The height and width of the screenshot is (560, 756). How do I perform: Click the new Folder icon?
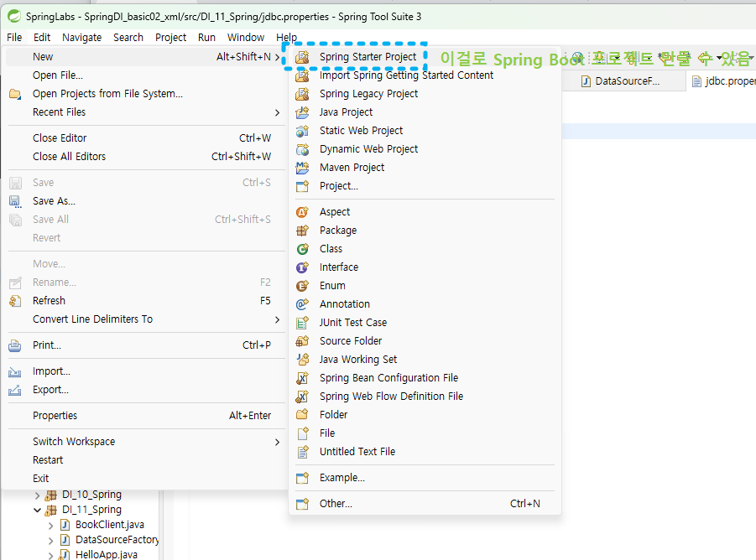[302, 415]
